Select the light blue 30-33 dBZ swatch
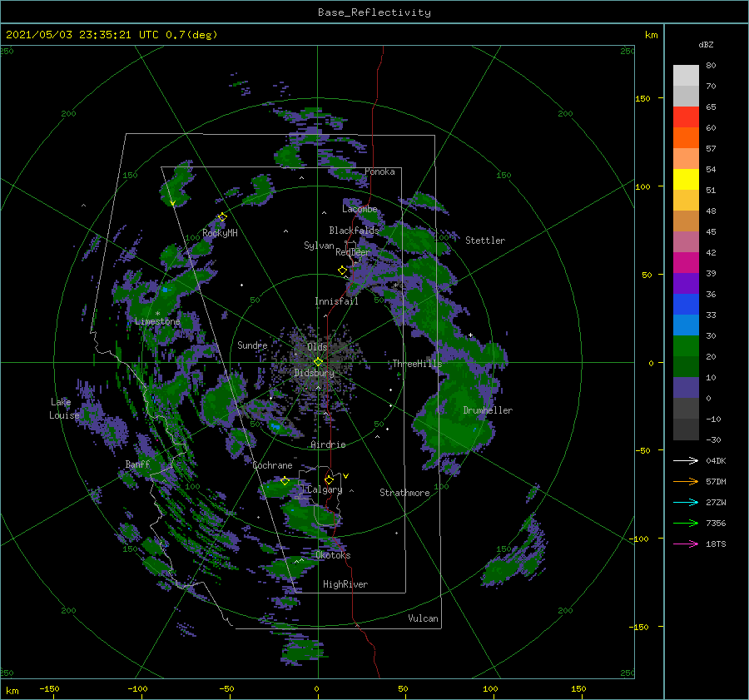The image size is (749, 700). [686, 325]
